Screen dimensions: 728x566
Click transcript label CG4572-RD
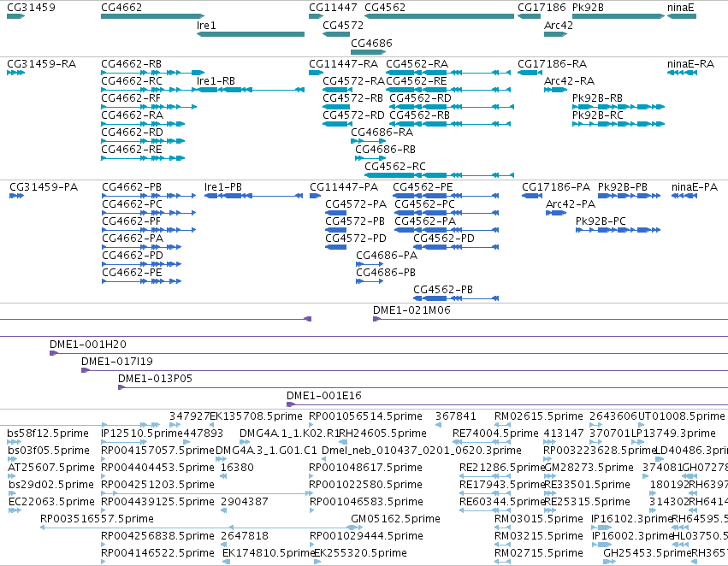point(354,115)
